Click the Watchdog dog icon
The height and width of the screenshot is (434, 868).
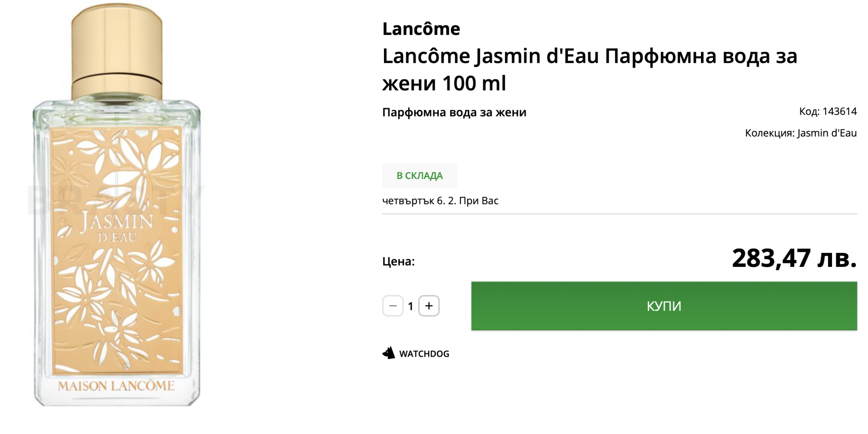(388, 353)
